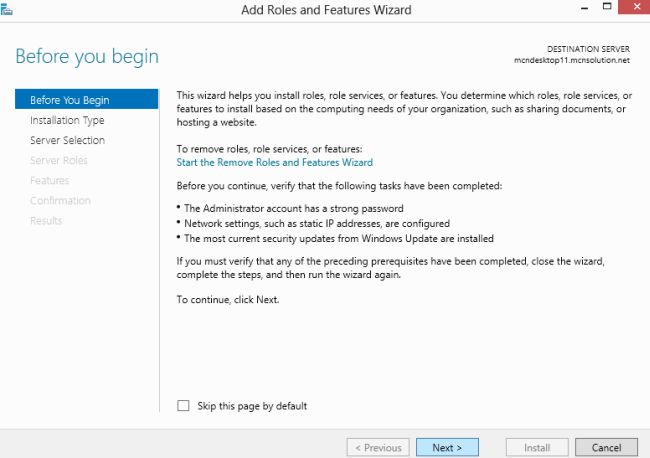650x458 pixels.
Task: Select the Confirmation step in the sidebar
Action: click(x=60, y=200)
